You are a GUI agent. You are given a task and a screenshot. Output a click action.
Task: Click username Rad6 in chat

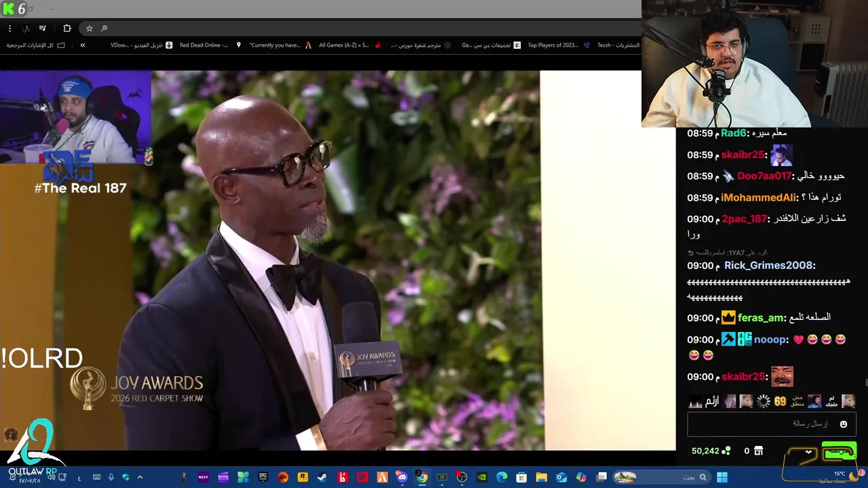pyautogui.click(x=734, y=133)
